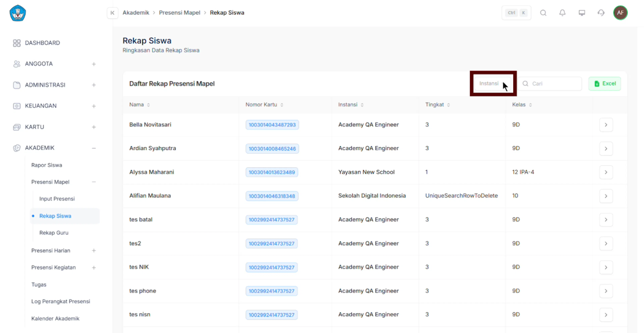Screen dimensions: 644x333
Task: Open Rekap Guru page
Action: pos(54,233)
